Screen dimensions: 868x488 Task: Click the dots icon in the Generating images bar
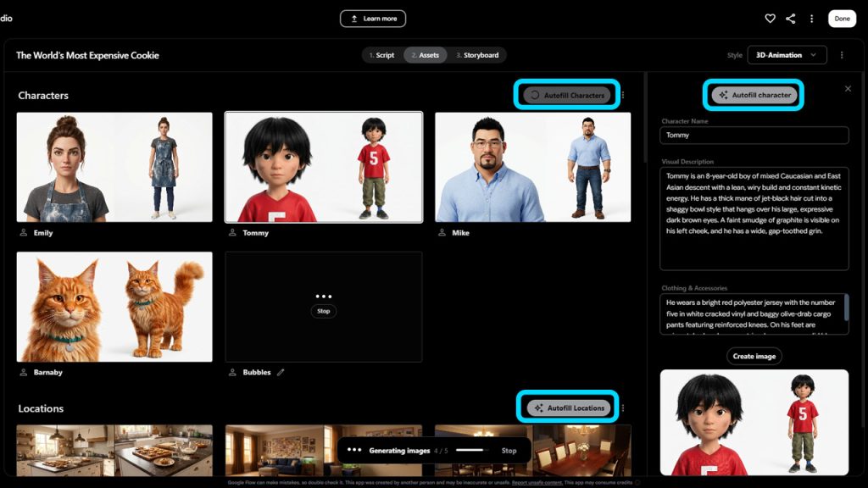coord(354,450)
